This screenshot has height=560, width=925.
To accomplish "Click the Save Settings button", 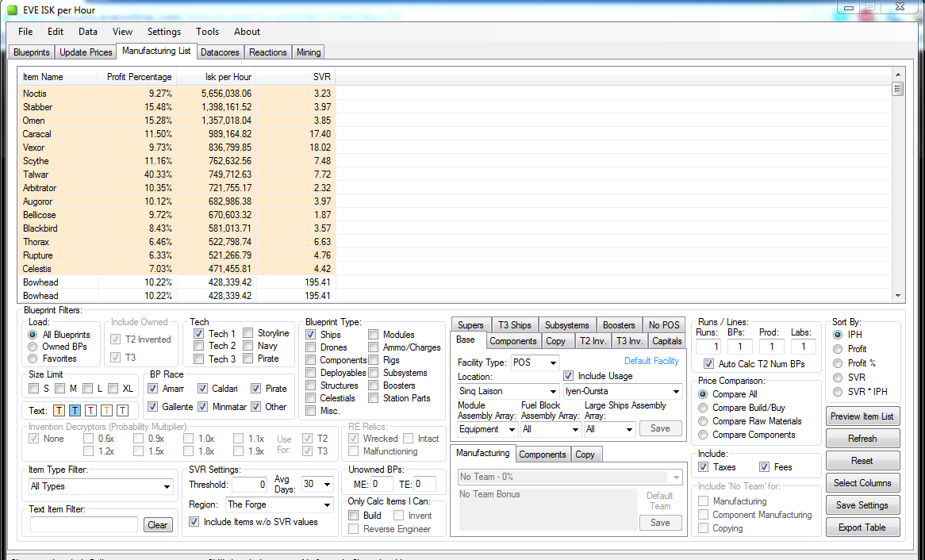I will coord(862,505).
